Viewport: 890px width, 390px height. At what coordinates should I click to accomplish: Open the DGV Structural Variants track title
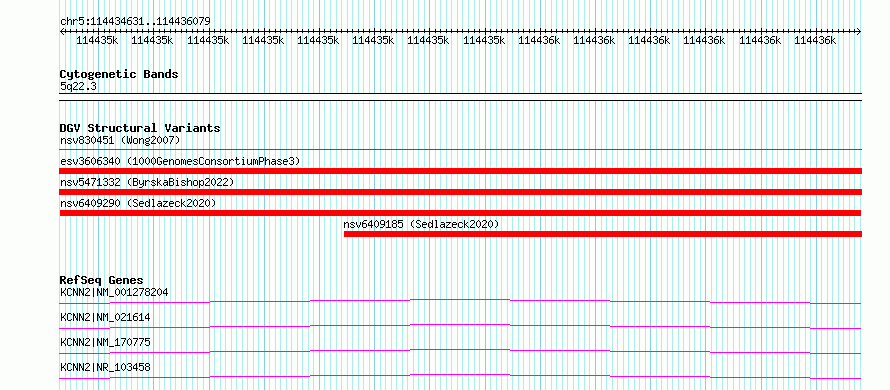coord(140,128)
